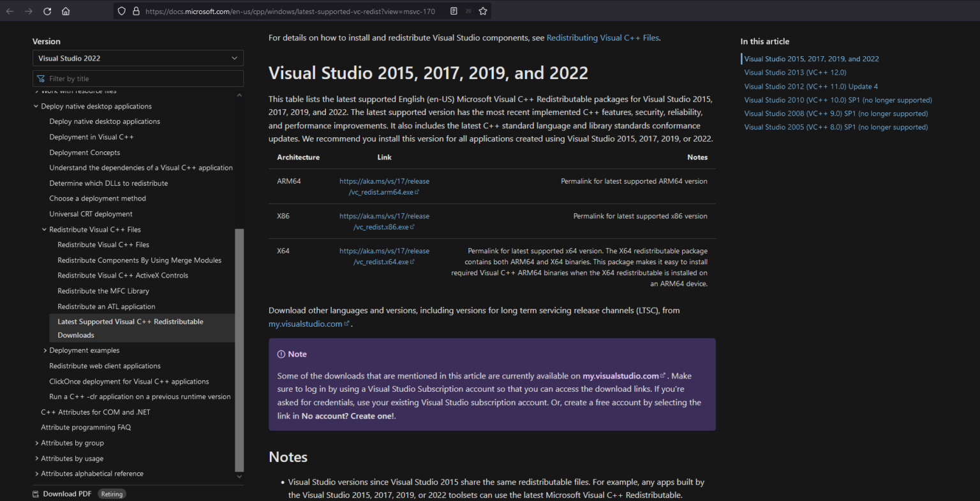Click the browser reload icon
This screenshot has height=501, width=980.
pyautogui.click(x=47, y=11)
